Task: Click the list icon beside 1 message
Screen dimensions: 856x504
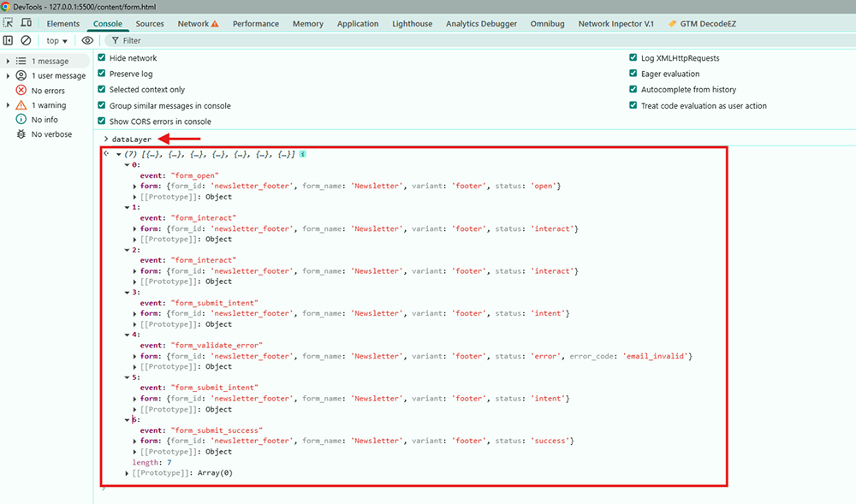Action: [21, 61]
